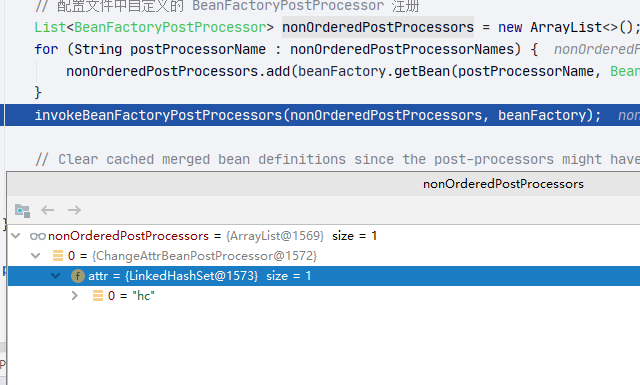
Task: Go back with the left arrow icon
Action: point(48,210)
